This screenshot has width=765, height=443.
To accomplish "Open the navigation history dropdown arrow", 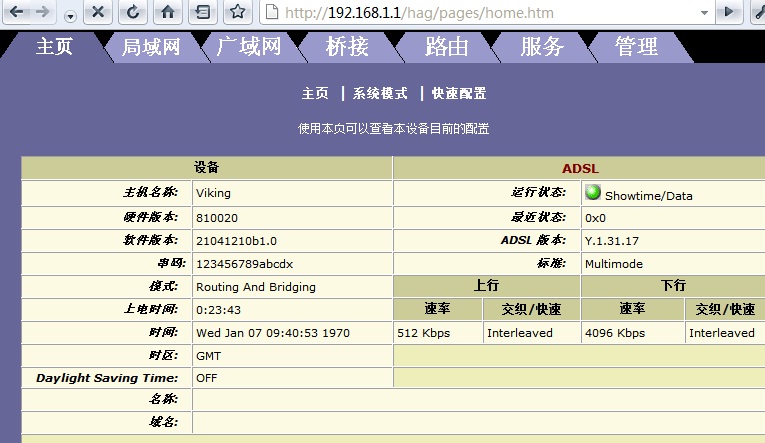I will coord(70,16).
